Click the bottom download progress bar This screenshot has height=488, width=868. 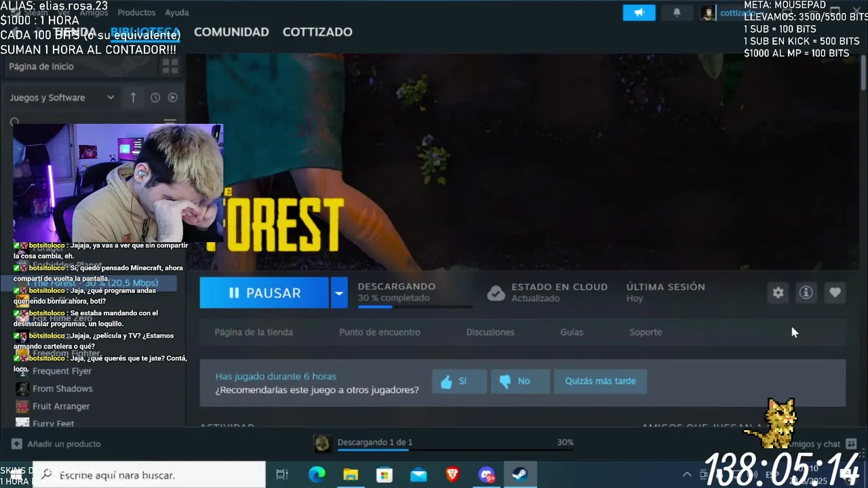pyautogui.click(x=455, y=449)
